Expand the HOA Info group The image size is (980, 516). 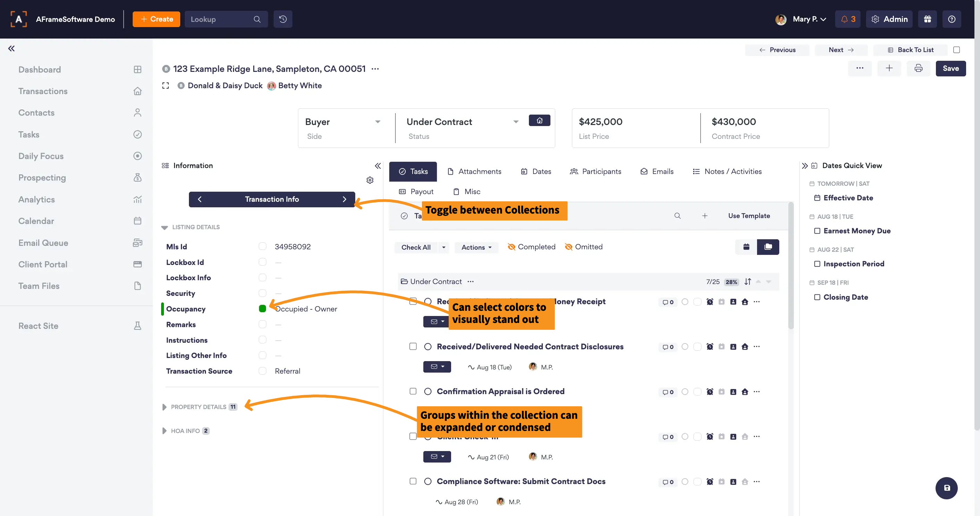tap(164, 431)
